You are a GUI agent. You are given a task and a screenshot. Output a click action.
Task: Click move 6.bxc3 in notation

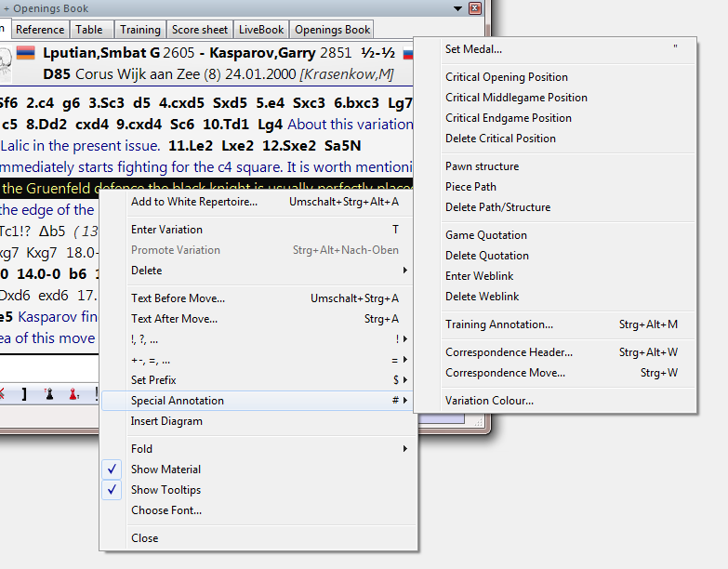357,103
